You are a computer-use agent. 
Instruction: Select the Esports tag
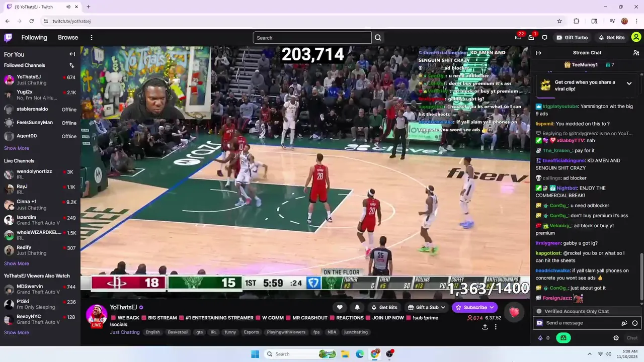coord(252,332)
